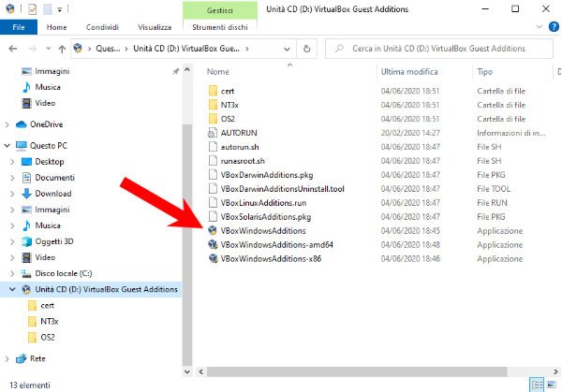Open Documenti under Questo PC
Image resolution: width=562 pixels, height=392 pixels.
(x=54, y=178)
